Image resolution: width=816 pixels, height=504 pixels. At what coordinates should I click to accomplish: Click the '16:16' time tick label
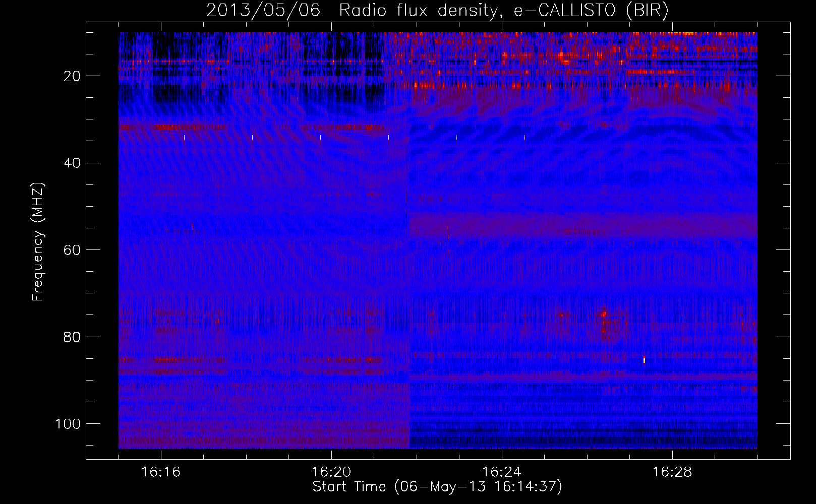click(161, 472)
